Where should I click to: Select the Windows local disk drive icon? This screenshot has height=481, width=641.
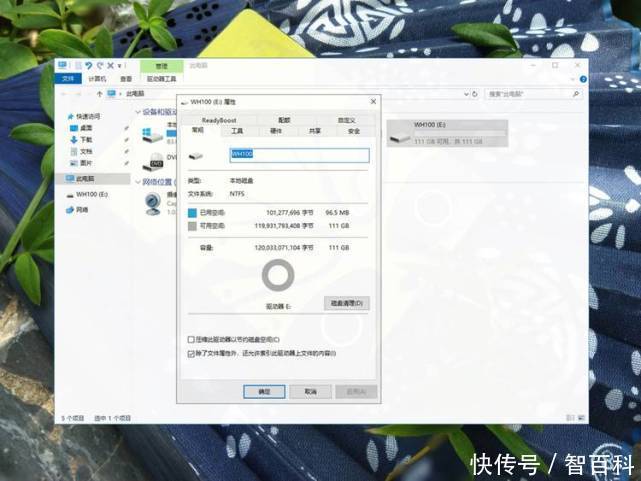pos(152,134)
